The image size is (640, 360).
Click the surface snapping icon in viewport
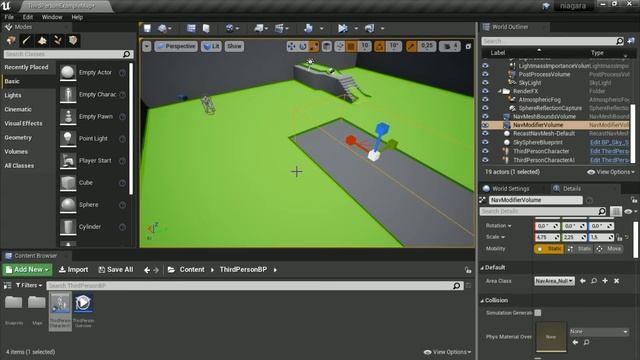pyautogui.click(x=340, y=47)
